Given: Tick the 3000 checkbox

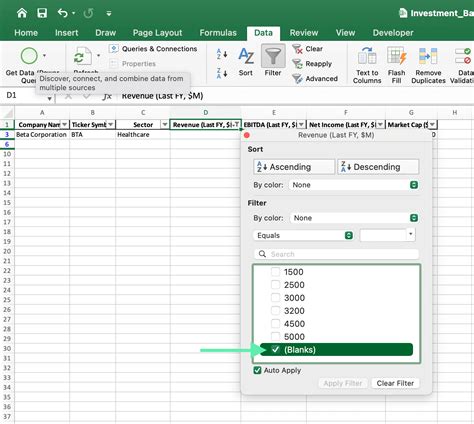Looking at the screenshot, I should (x=275, y=298).
